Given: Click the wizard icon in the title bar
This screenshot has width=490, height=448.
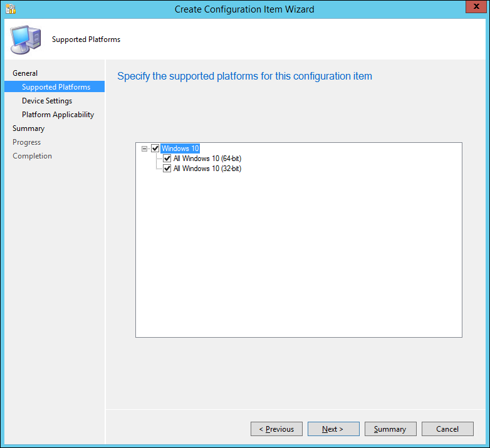Looking at the screenshot, I should click(11, 9).
